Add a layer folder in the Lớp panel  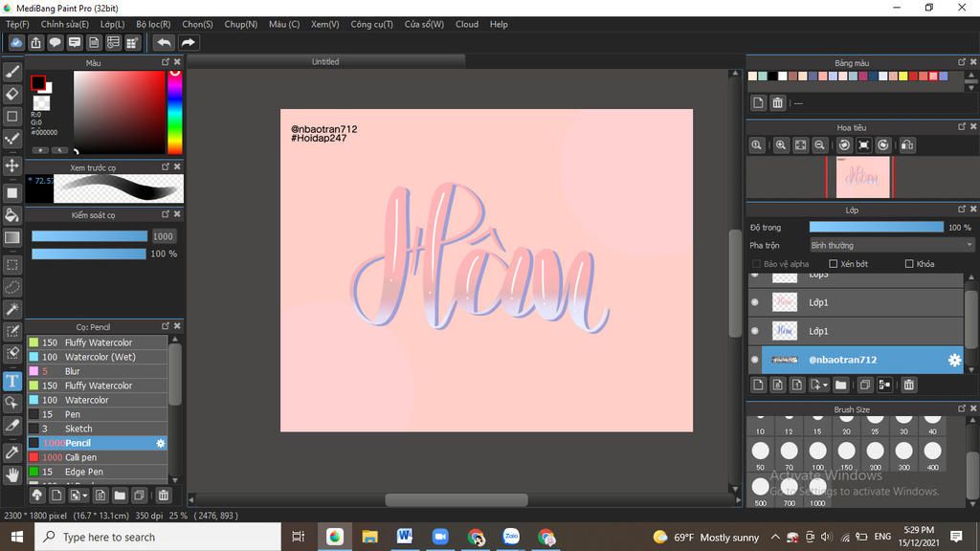(x=840, y=385)
